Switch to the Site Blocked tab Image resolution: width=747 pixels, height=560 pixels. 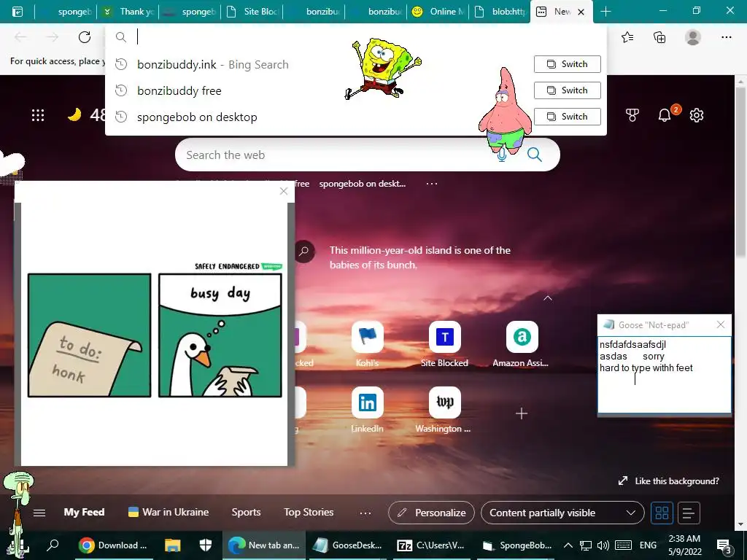pyautogui.click(x=252, y=12)
